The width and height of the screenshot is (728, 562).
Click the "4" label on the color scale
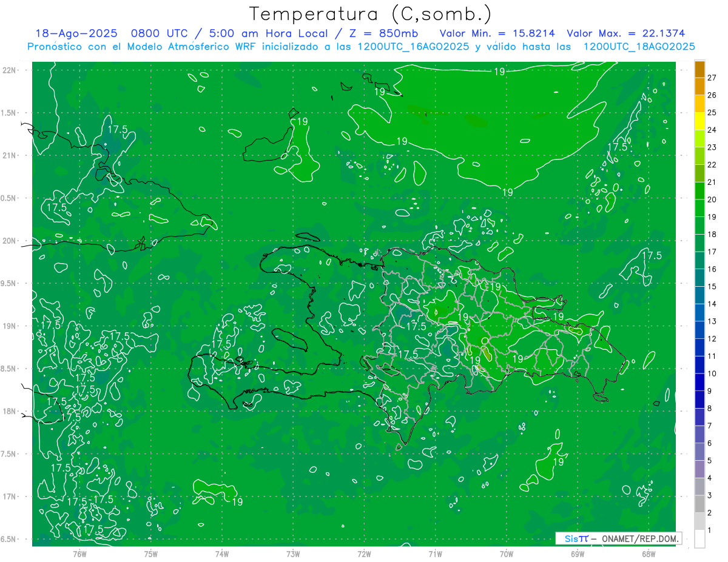coord(710,478)
